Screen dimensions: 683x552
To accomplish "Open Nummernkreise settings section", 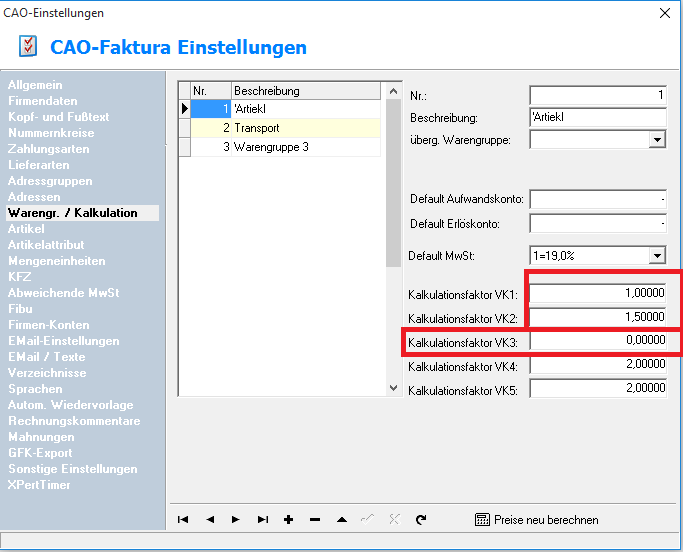I will pos(51,133).
